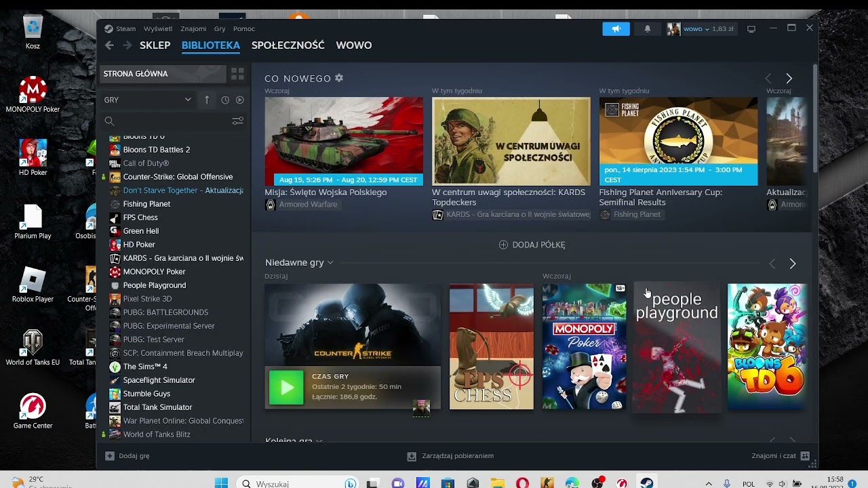Open the People Playground game cover
Image resolution: width=868 pixels, height=488 pixels.
pos(677,347)
